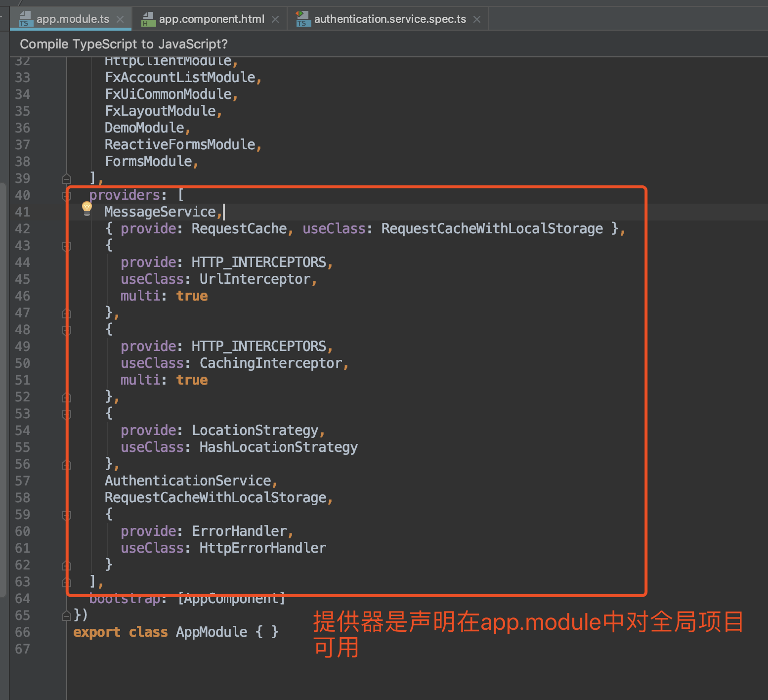Close the app.module.ts tab
768x700 pixels.
point(120,19)
